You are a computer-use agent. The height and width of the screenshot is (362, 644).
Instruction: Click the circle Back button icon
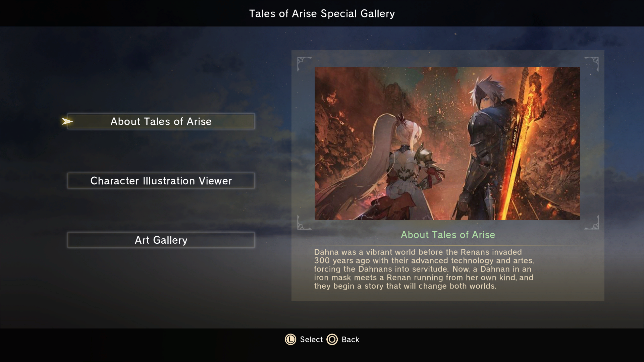pyautogui.click(x=332, y=340)
